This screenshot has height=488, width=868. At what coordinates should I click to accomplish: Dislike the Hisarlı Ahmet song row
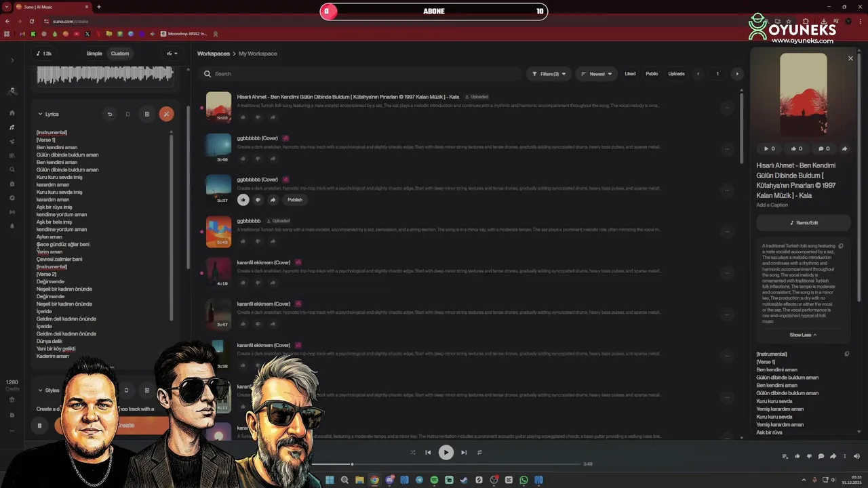(x=258, y=117)
